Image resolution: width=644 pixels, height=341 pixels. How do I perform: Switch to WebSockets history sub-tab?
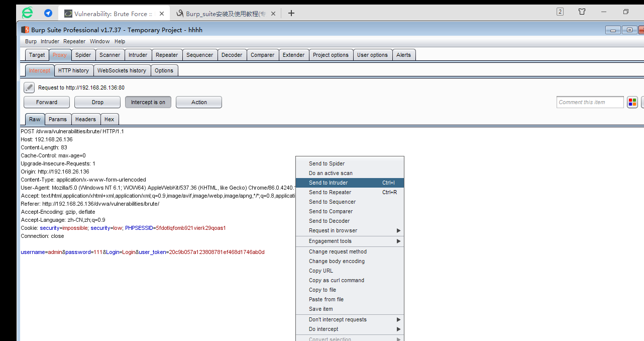122,70
